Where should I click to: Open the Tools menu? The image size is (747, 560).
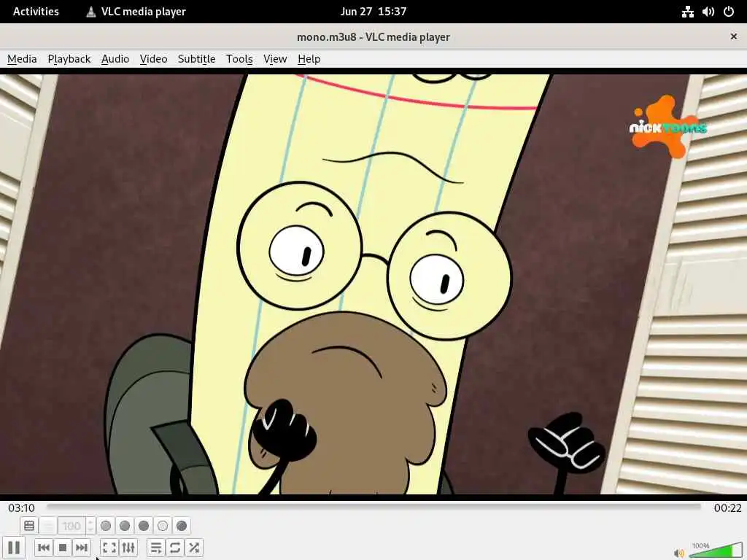[239, 59]
